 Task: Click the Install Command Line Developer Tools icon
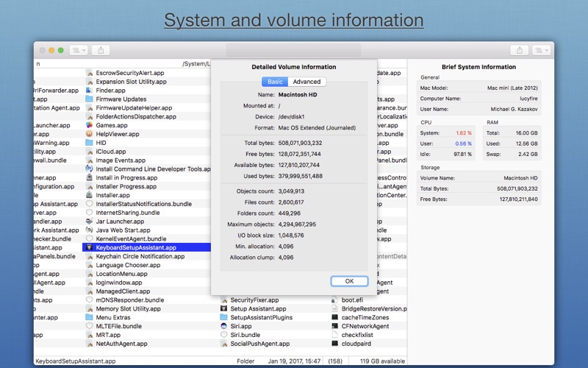tap(89, 169)
